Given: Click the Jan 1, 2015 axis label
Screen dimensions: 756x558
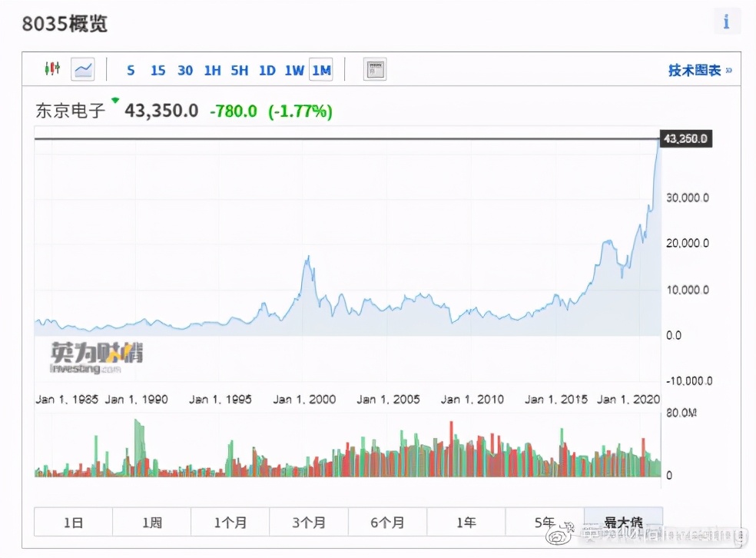Looking at the screenshot, I should (556, 400).
